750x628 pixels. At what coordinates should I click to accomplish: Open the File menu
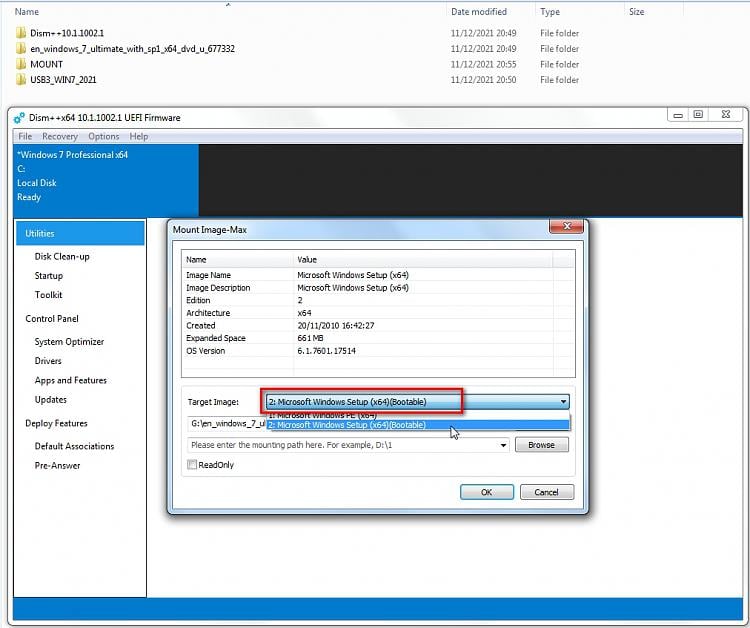point(25,136)
